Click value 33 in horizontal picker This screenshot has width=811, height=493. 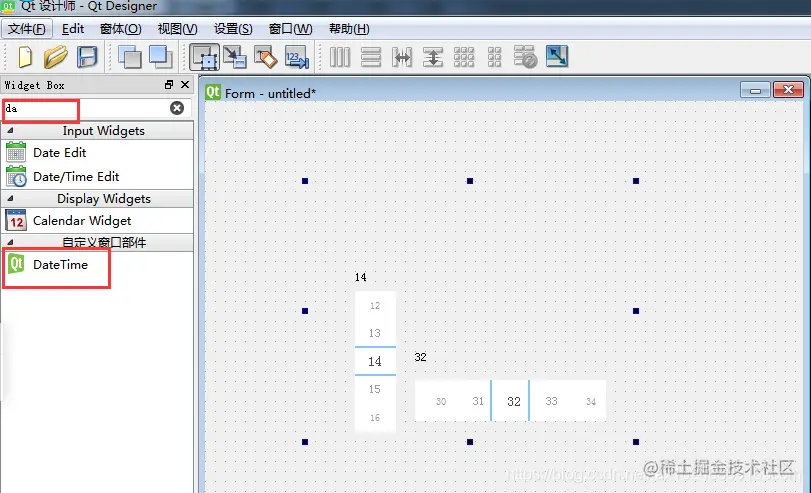[551, 401]
